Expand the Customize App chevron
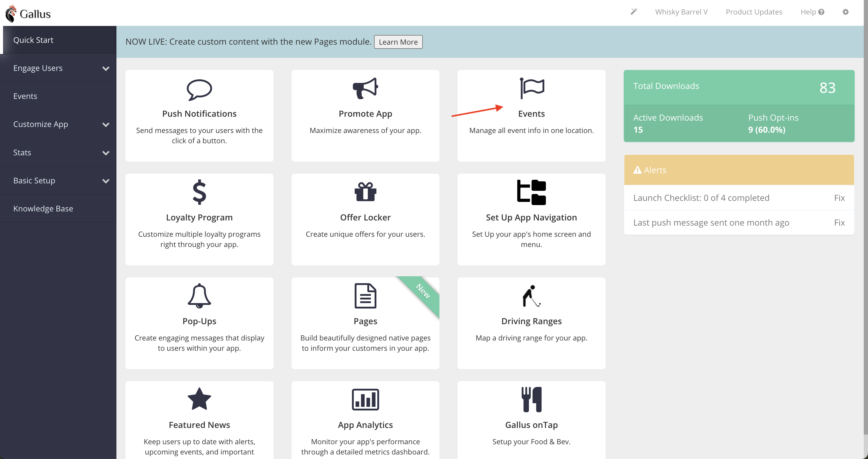Image resolution: width=868 pixels, height=459 pixels. (x=106, y=125)
